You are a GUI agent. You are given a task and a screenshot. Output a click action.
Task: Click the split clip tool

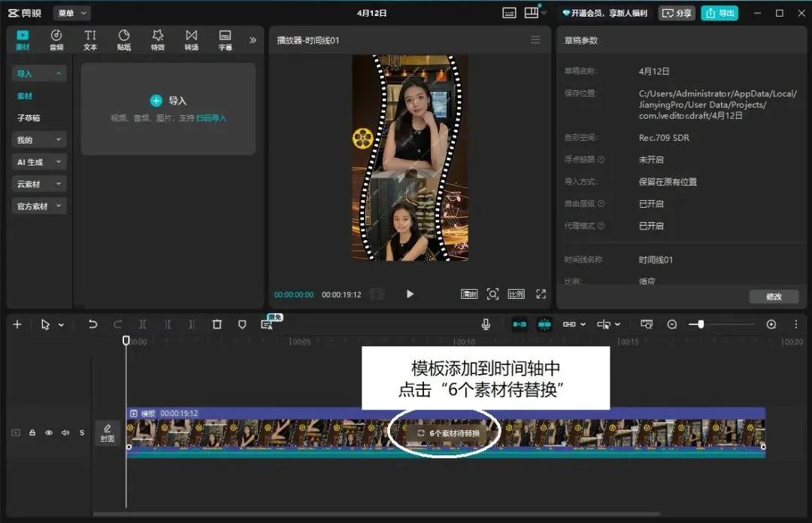(142, 324)
